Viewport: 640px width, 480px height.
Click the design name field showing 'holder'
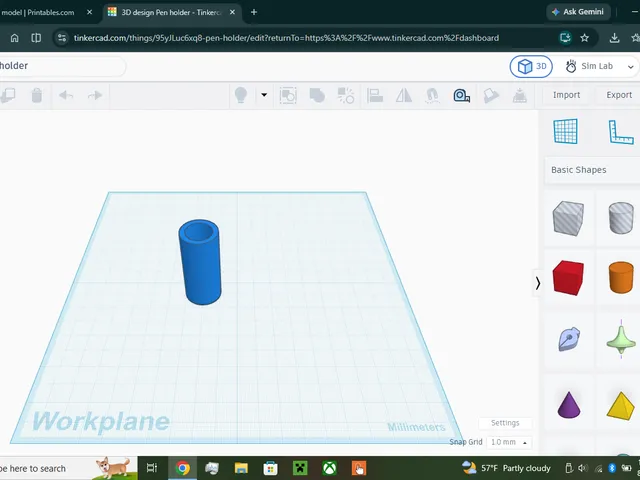pyautogui.click(x=61, y=66)
